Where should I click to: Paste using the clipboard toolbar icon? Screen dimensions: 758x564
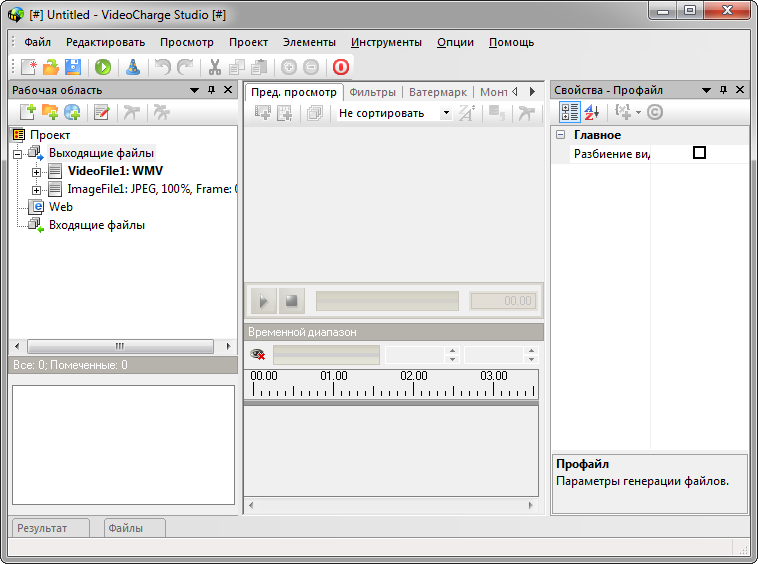click(x=259, y=67)
